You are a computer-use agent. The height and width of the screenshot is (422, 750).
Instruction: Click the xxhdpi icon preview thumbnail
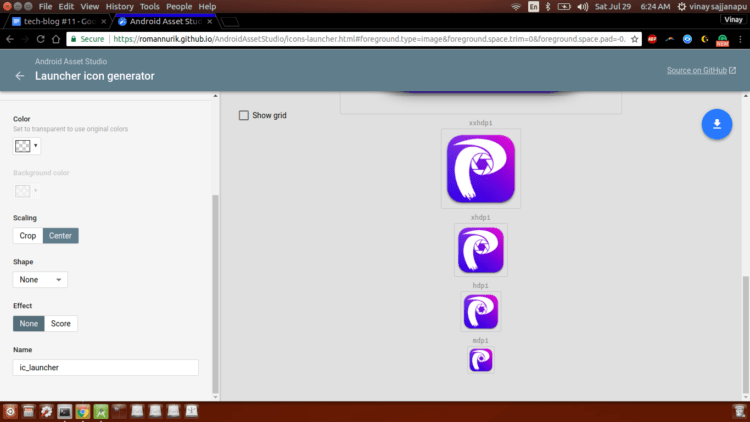tap(481, 168)
